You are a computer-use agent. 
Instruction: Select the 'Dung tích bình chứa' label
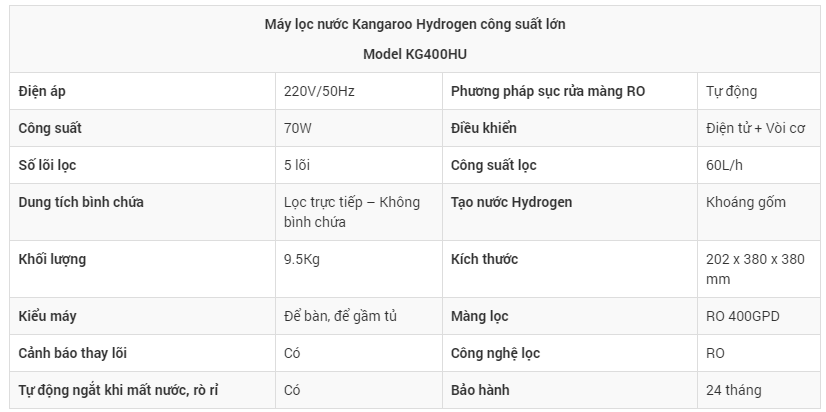pyautogui.click(x=81, y=202)
